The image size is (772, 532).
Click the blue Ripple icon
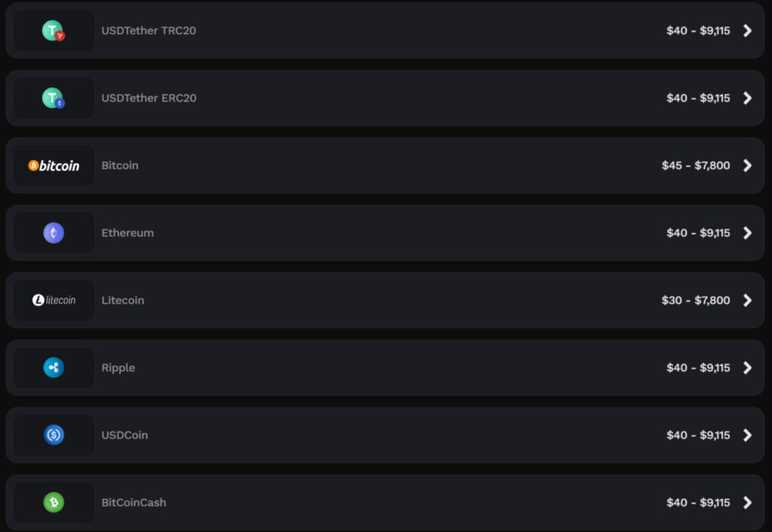[54, 368]
